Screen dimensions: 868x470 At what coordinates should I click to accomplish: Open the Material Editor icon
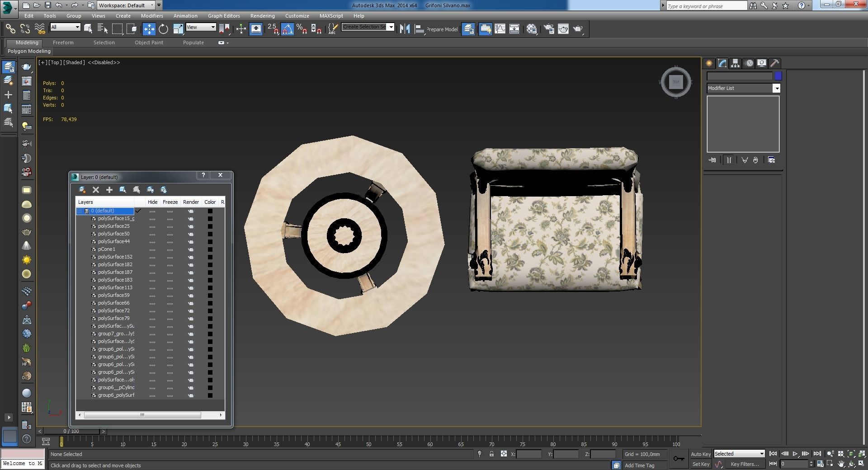532,29
